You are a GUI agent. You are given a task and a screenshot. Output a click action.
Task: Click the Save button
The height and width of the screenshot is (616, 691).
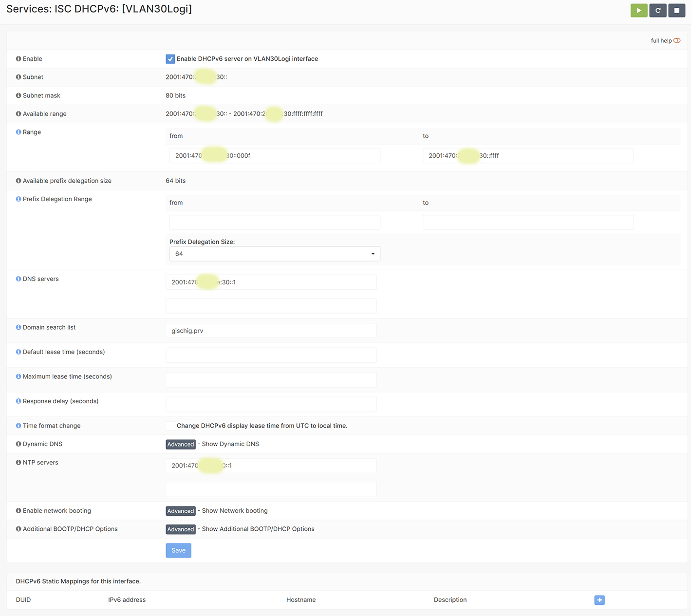(x=179, y=550)
